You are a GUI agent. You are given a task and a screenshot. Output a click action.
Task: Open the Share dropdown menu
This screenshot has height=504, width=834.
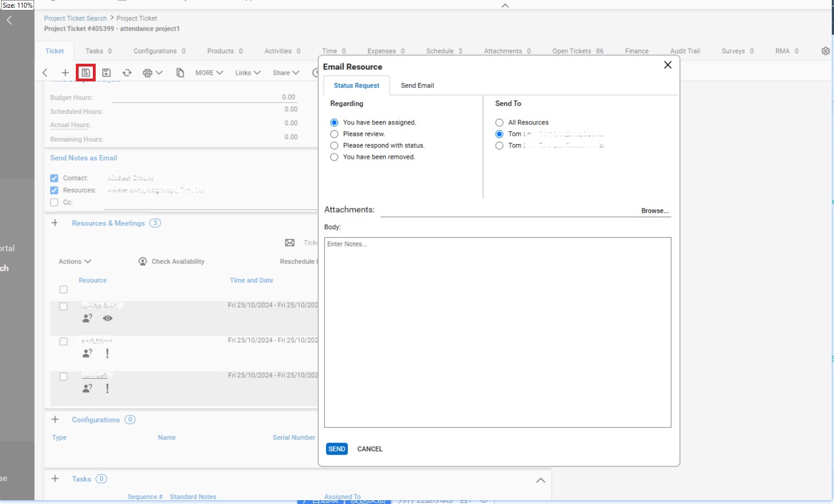tap(285, 73)
